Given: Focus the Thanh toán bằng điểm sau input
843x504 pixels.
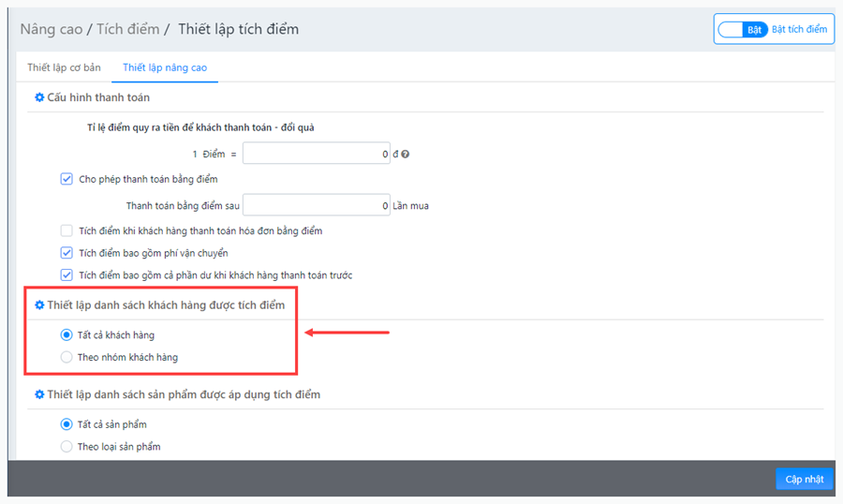Looking at the screenshot, I should 317,205.
